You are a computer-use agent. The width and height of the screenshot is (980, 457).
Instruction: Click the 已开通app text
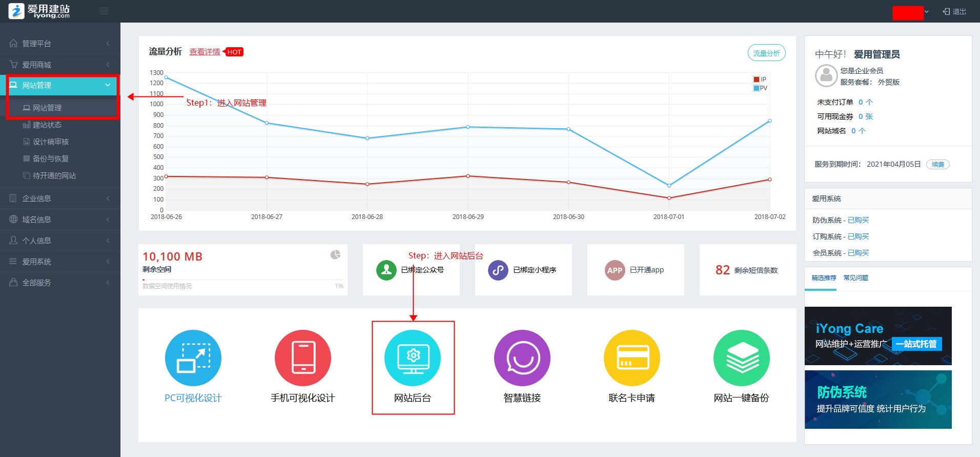[x=647, y=270]
